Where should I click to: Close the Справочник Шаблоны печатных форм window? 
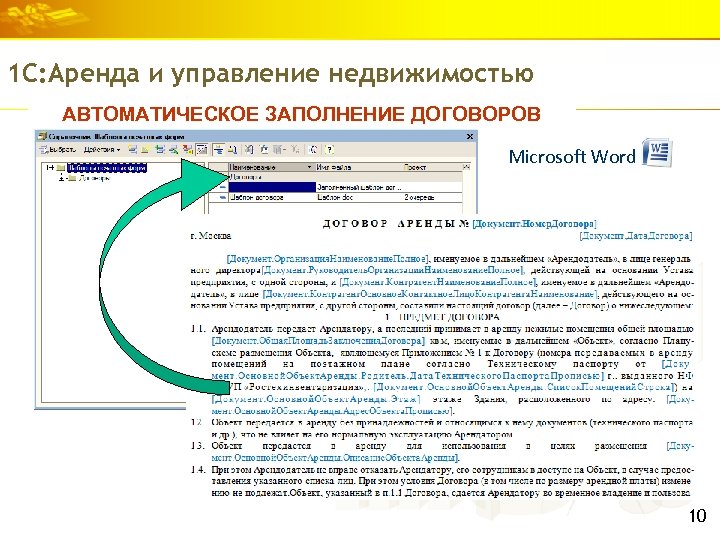click(470, 136)
